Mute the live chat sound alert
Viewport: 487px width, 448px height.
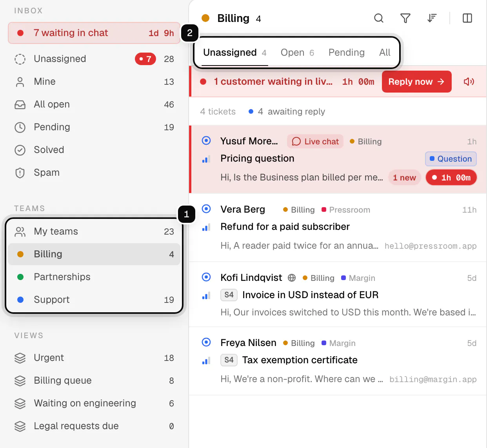469,82
